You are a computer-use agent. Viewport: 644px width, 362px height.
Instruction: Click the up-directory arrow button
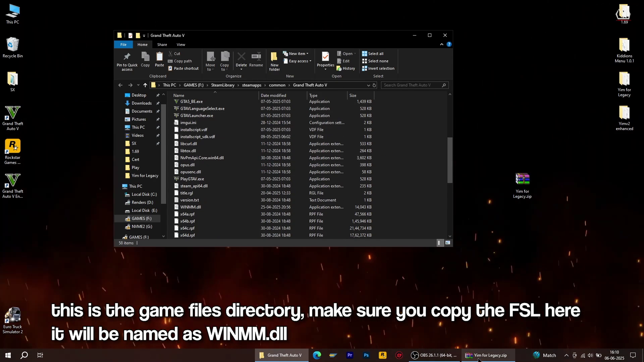[x=145, y=85]
